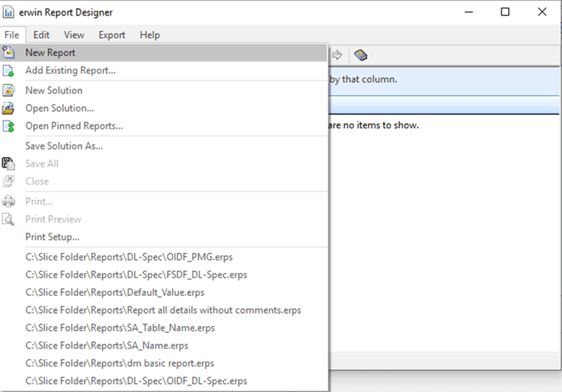Choose New Report from the File menu

click(164, 52)
